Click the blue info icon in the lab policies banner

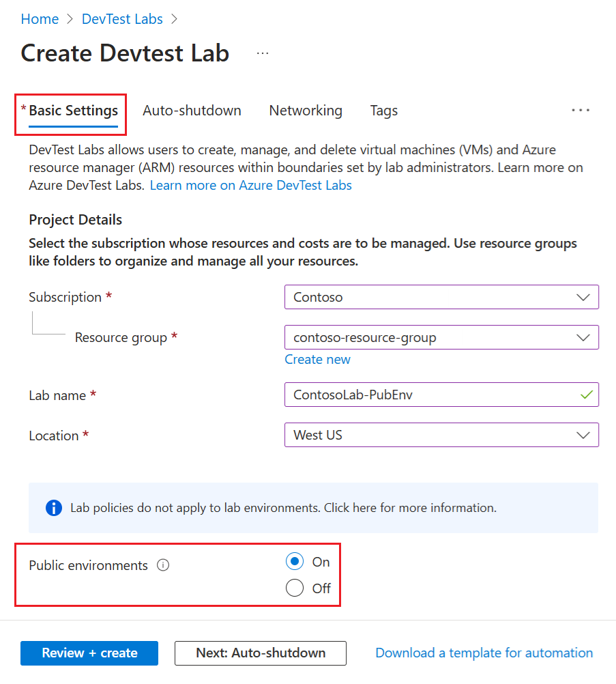[54, 508]
